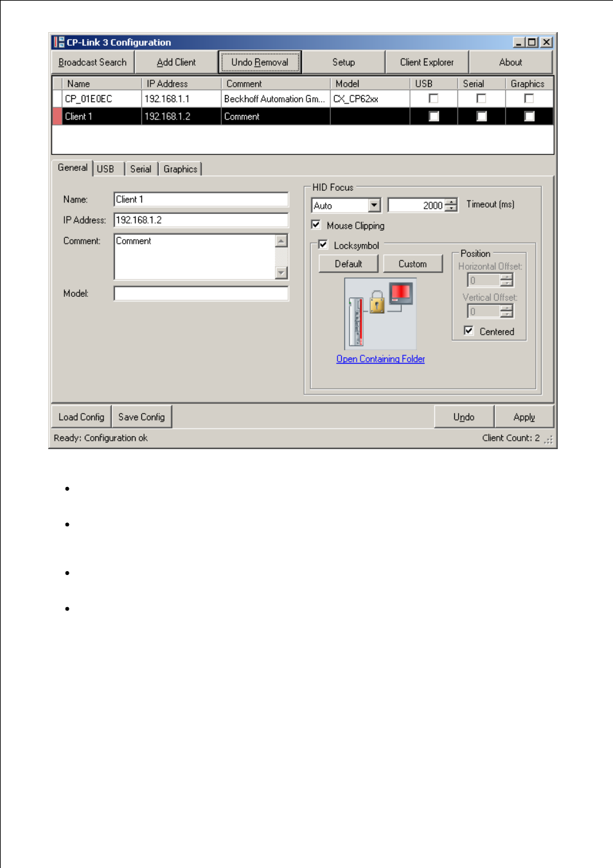Uncheck the Centered position option
The height and width of the screenshot is (868, 613).
pos(468,331)
